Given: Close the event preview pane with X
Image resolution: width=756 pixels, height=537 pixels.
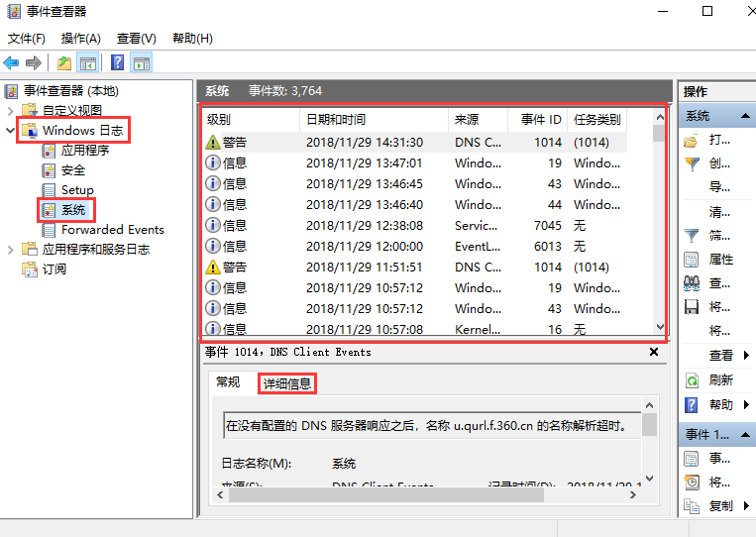Looking at the screenshot, I should click(654, 352).
